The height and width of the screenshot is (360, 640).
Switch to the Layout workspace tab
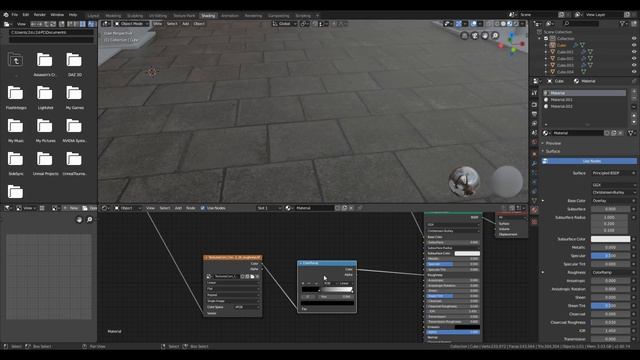(x=93, y=16)
